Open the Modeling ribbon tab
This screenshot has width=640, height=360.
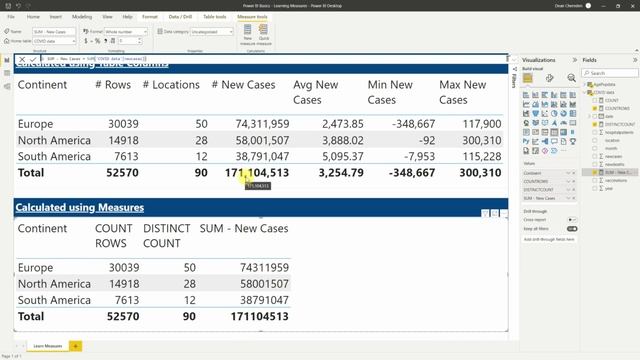pos(82,17)
